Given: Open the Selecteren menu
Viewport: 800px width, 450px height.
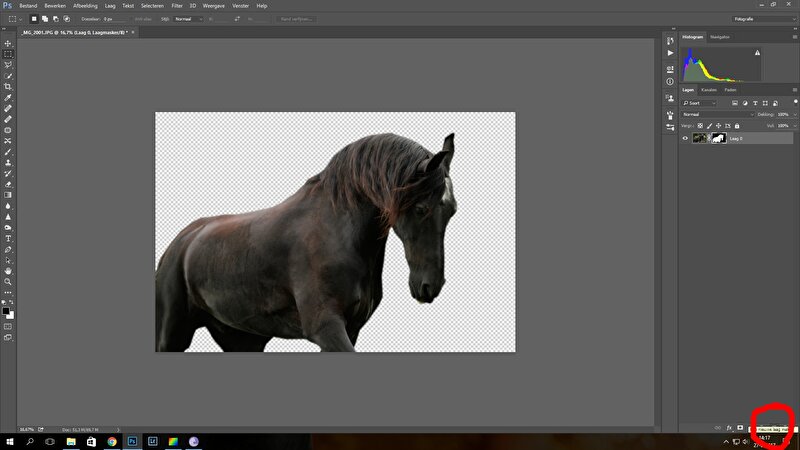Looking at the screenshot, I should (x=152, y=6).
